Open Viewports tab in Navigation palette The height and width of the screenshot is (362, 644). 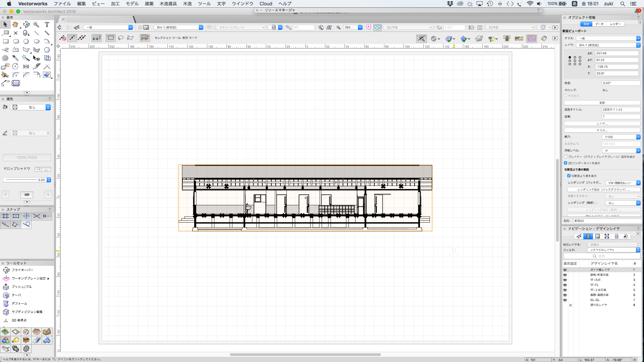[x=607, y=236]
